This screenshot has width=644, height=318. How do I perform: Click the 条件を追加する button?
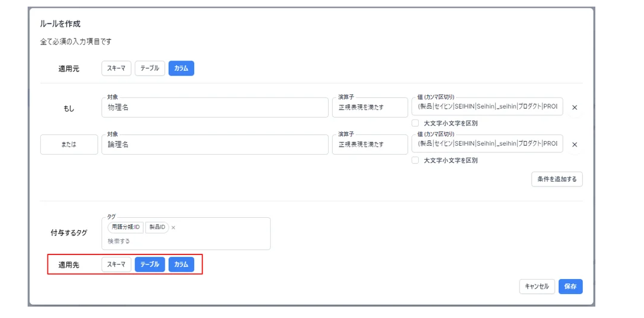point(557,179)
